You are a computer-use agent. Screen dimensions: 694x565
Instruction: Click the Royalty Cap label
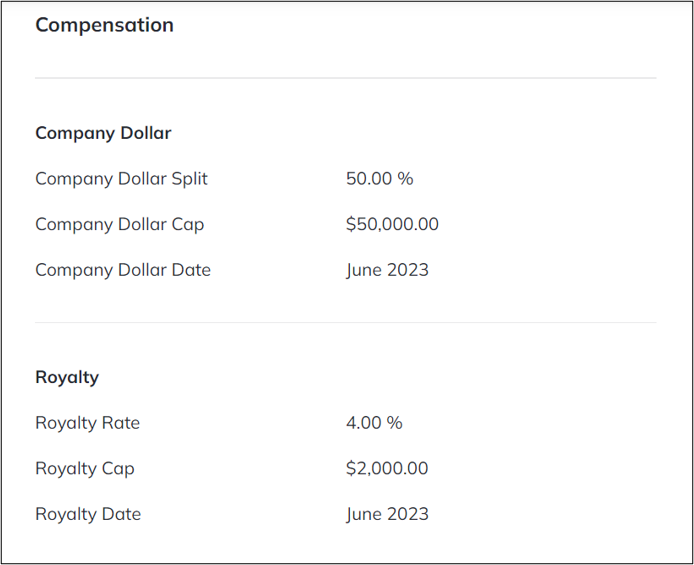tap(85, 469)
